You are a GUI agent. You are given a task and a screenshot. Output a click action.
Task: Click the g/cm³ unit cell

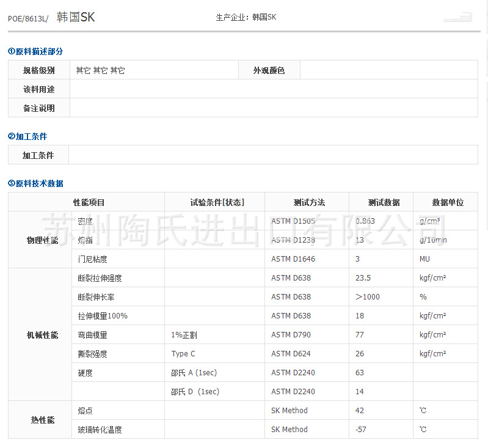(446, 221)
